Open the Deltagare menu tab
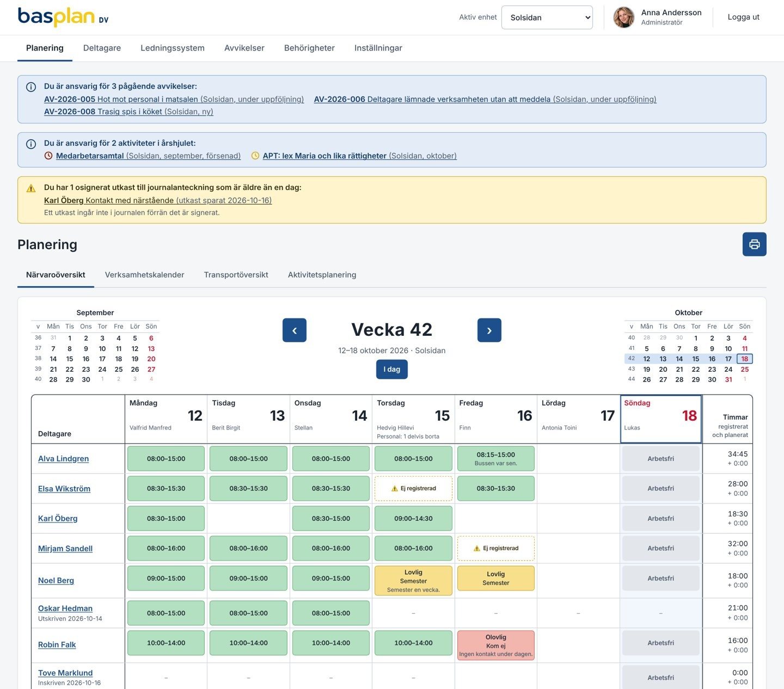The width and height of the screenshot is (784, 689). pyautogui.click(x=102, y=48)
